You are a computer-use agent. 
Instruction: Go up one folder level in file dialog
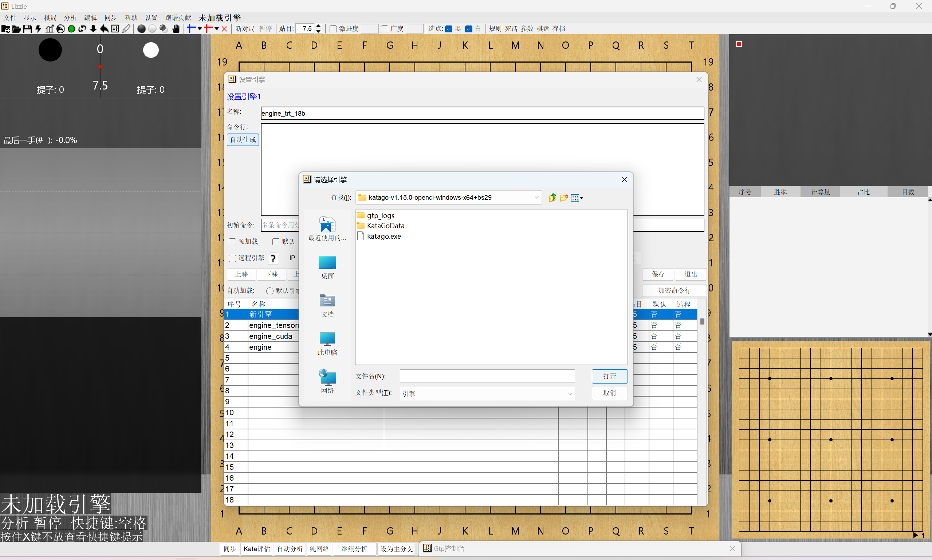pyautogui.click(x=552, y=197)
